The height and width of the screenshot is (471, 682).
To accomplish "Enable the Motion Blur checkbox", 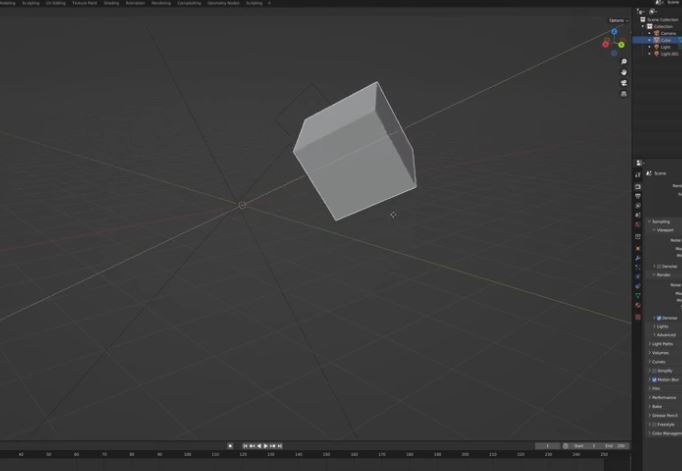I will tap(655, 380).
